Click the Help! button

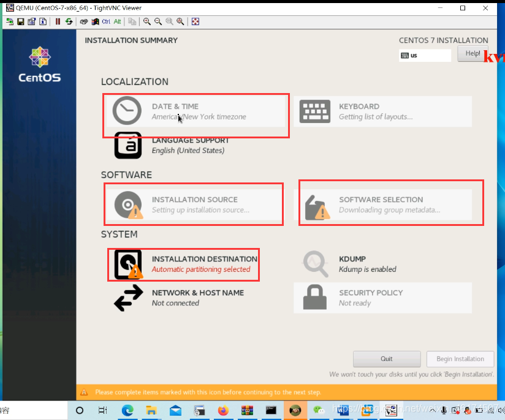pyautogui.click(x=473, y=53)
